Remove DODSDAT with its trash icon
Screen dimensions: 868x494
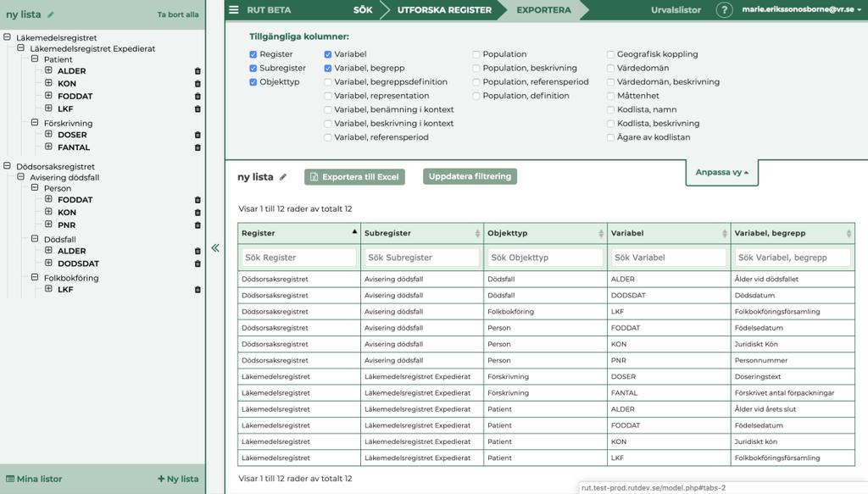click(198, 264)
